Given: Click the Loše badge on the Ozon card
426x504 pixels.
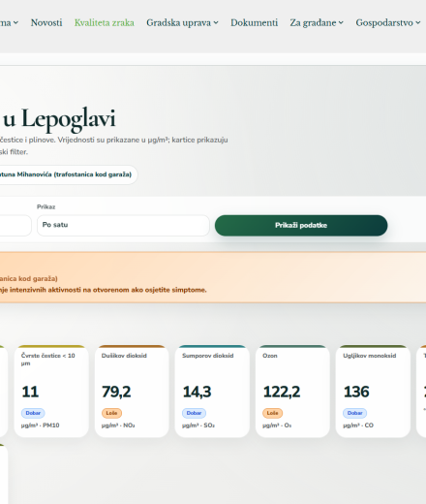Looking at the screenshot, I should [x=272, y=413].
